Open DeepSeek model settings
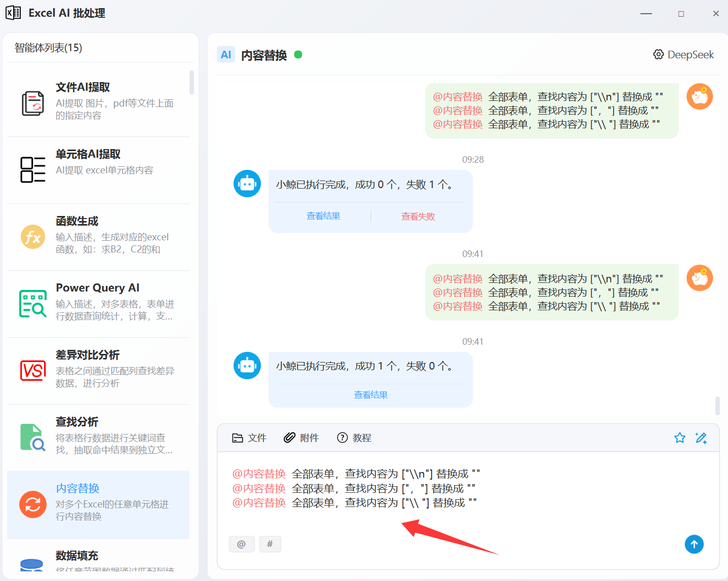Viewport: 728px width, 581px height. coord(683,55)
